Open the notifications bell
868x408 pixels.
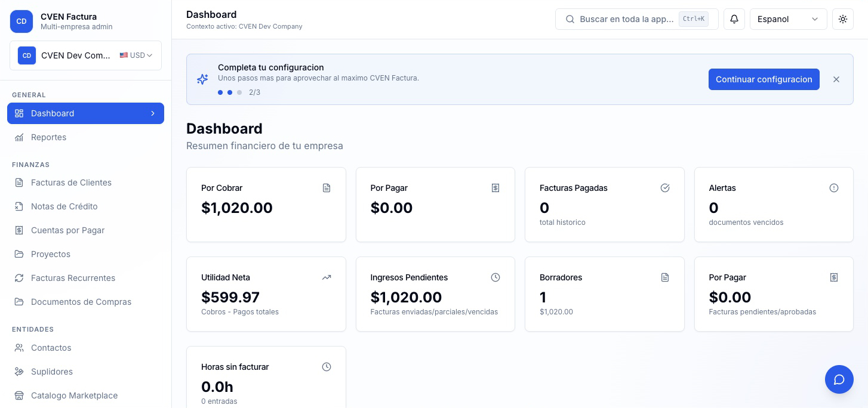(x=734, y=19)
